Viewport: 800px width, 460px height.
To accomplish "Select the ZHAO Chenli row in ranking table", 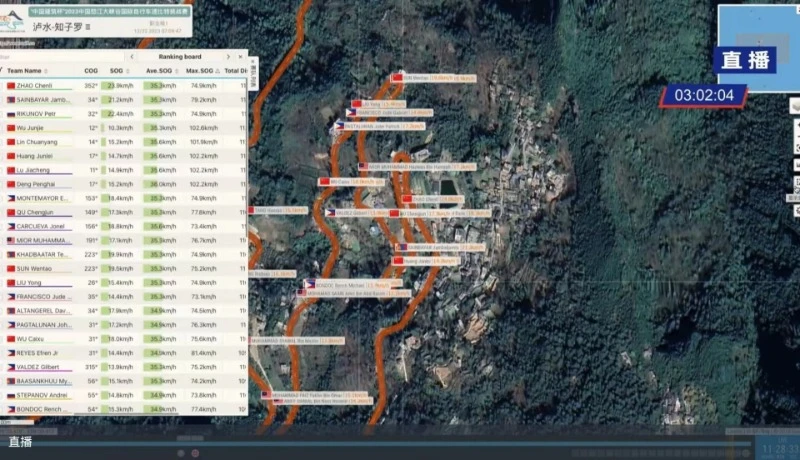I will click(123, 86).
